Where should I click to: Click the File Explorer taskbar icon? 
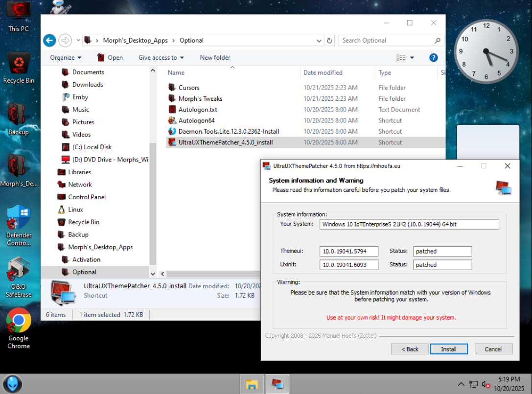[252, 384]
